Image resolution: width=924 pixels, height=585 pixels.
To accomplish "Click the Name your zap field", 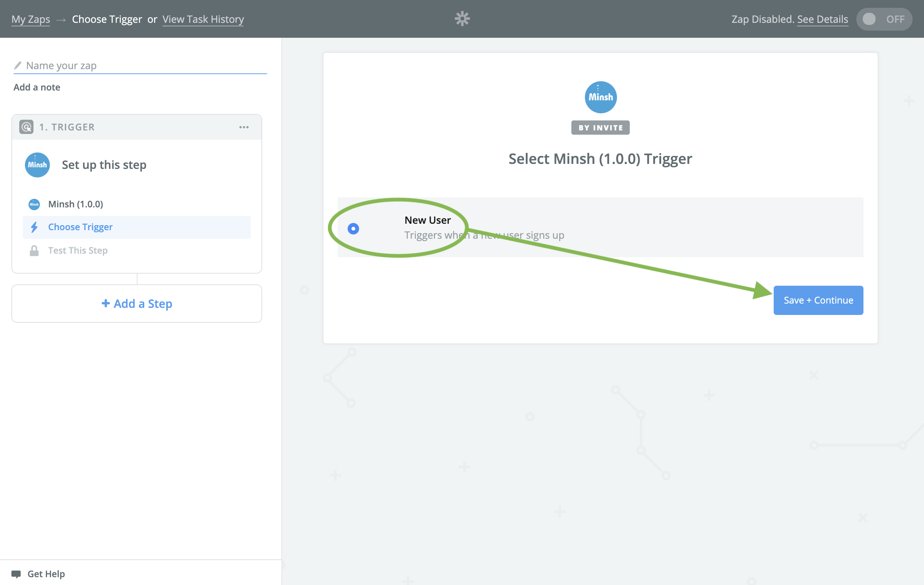I will point(140,66).
